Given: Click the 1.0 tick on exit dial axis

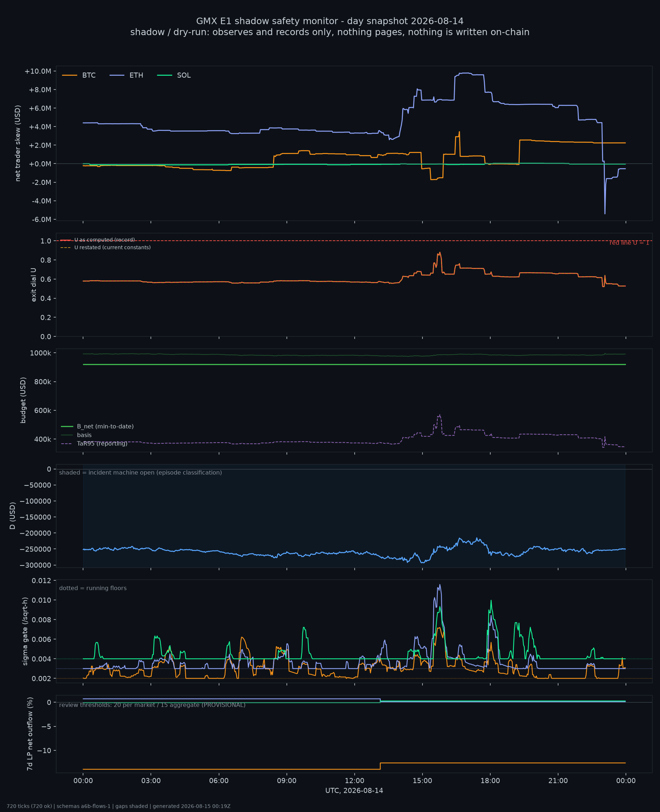Looking at the screenshot, I should pos(46,241).
